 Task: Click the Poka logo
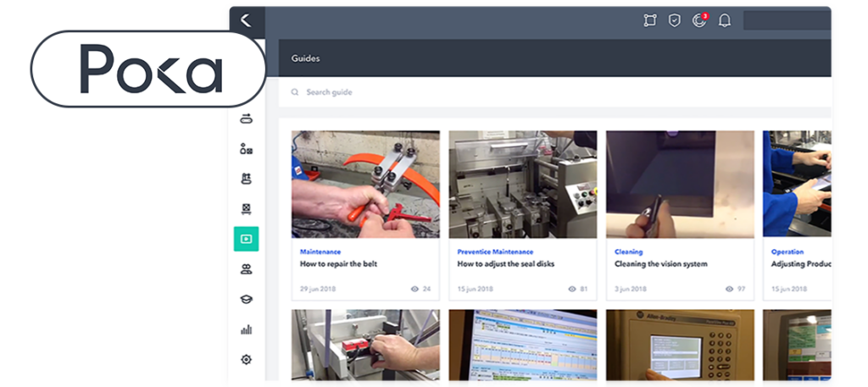pyautogui.click(x=151, y=69)
